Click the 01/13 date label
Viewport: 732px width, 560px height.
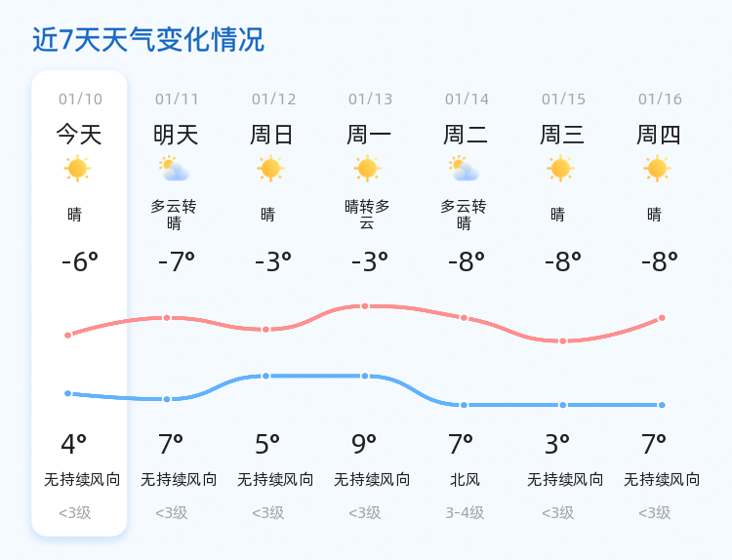[370, 99]
